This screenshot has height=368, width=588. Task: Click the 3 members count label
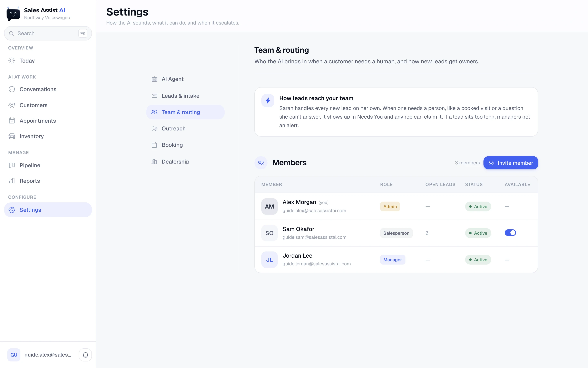coord(467,163)
